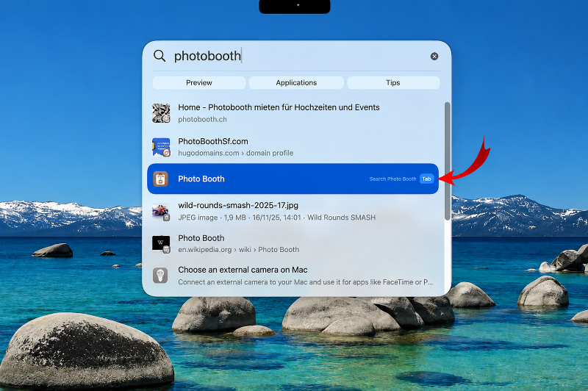Click the photobooth.ch URL text
This screenshot has height=391, width=588.
pyautogui.click(x=202, y=119)
